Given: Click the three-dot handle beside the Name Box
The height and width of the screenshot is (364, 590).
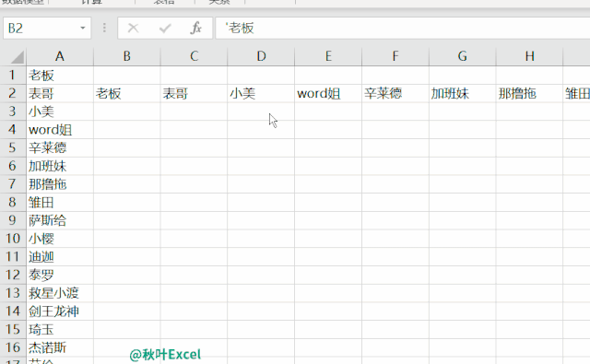Looking at the screenshot, I should coord(104,29).
